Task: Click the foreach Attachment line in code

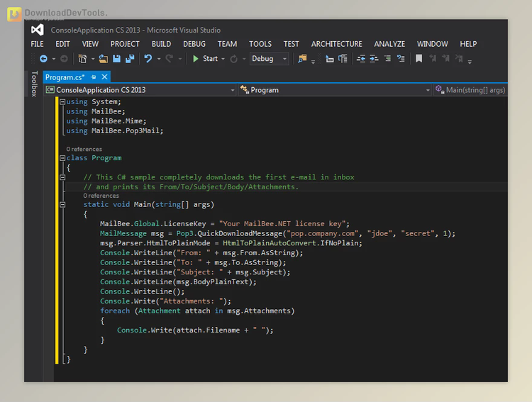Action: [197, 311]
